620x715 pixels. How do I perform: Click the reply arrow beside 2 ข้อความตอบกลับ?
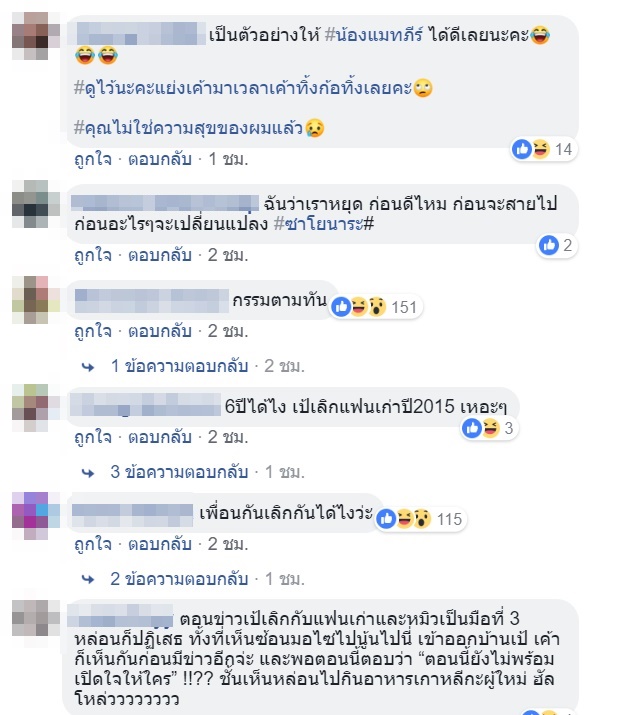tap(88, 580)
